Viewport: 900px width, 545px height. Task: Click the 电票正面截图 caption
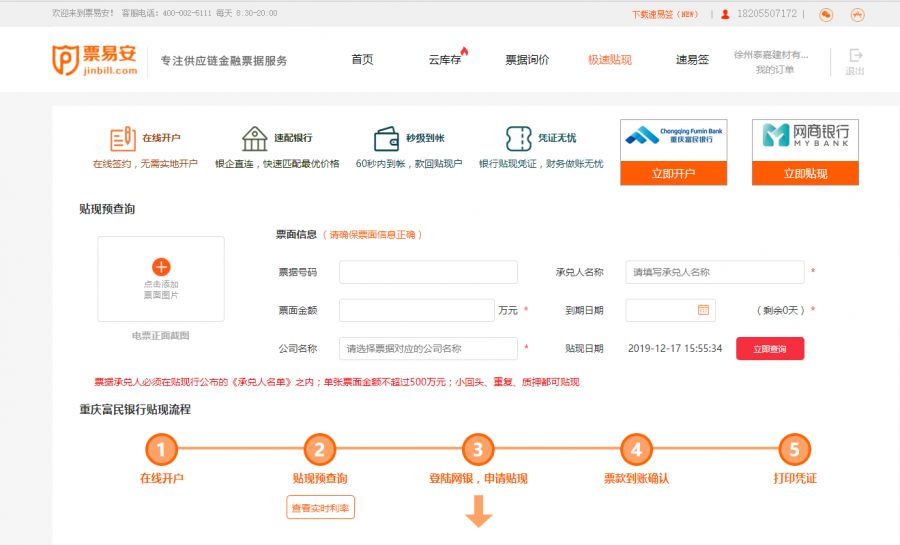click(x=161, y=336)
